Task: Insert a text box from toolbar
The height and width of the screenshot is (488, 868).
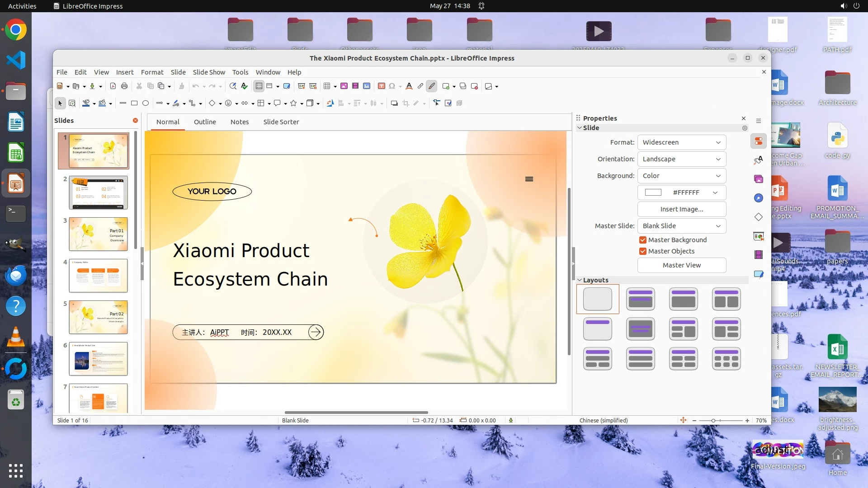Action: coord(381,86)
